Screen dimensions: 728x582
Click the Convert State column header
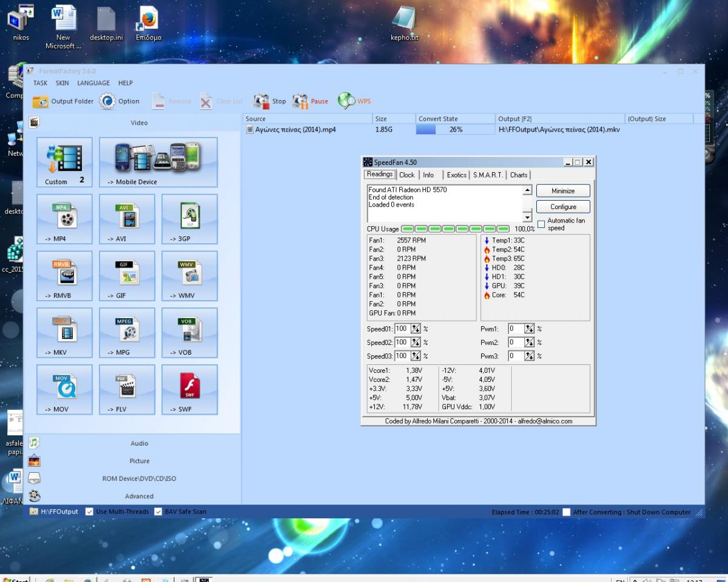456,119
